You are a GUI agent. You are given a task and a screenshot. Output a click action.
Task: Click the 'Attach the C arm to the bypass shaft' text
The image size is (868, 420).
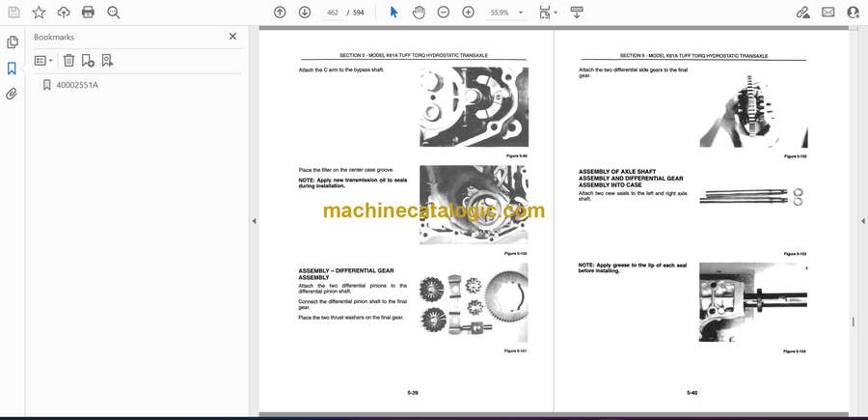(341, 70)
